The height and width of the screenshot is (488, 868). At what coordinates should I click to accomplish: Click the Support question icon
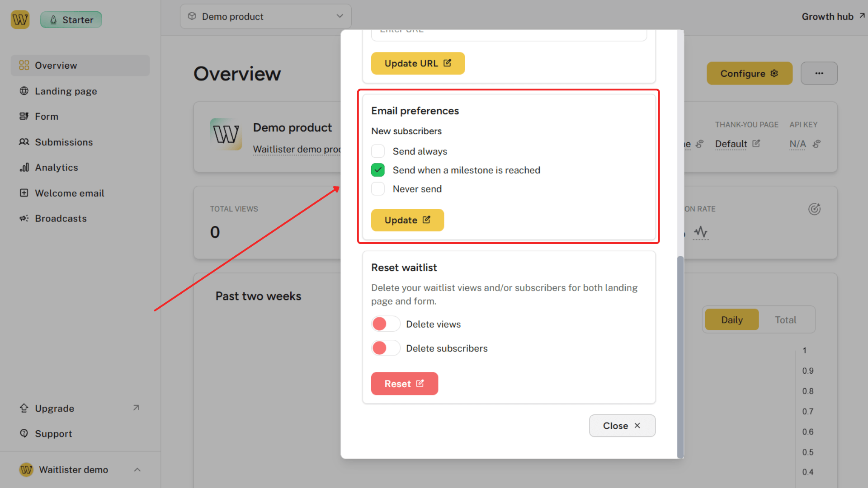[24, 433]
